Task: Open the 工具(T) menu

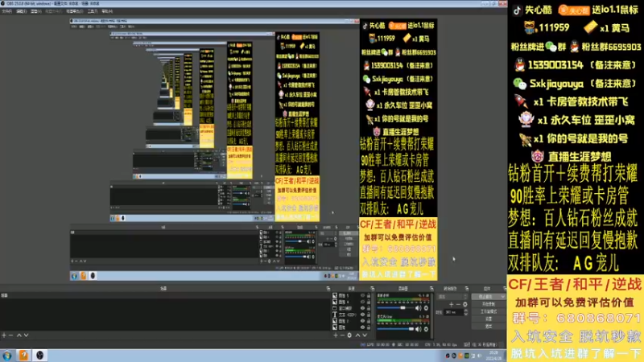Action: pos(93,11)
